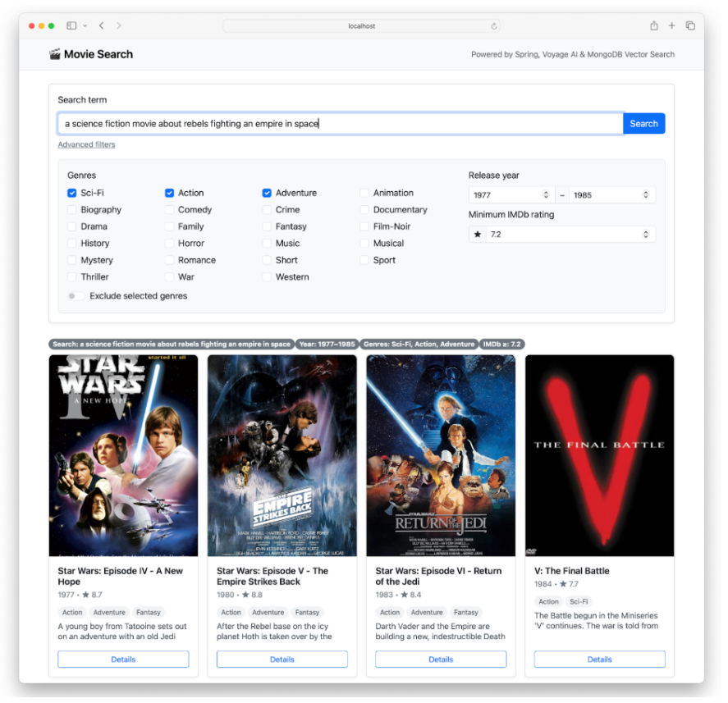Image resolution: width=728 pixels, height=703 pixels.
Task: Show the tab overview icon
Action: tap(690, 26)
